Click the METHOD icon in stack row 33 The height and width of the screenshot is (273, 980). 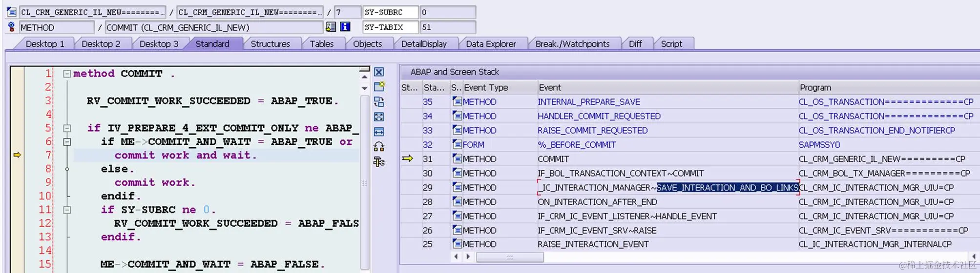tap(457, 130)
